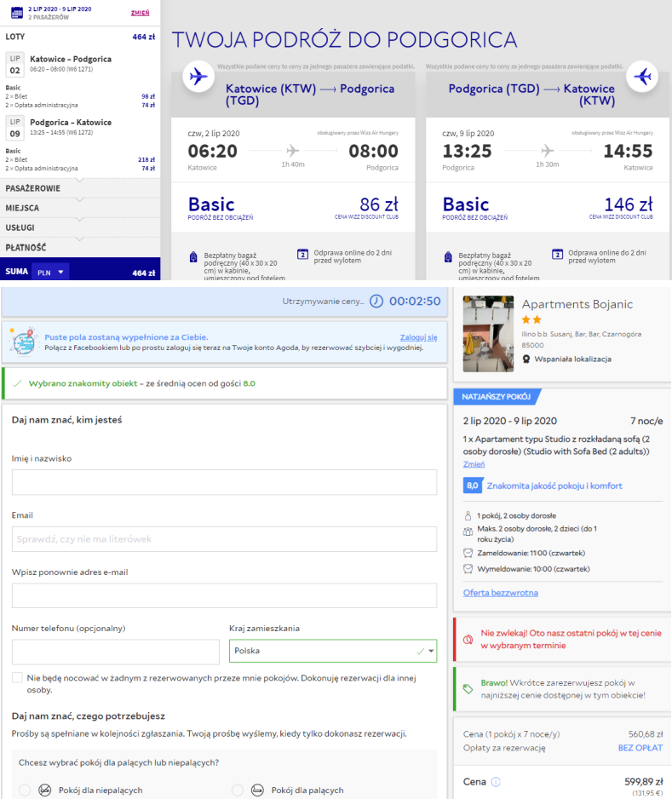Click the 'Zaloguj się' link

point(418,337)
